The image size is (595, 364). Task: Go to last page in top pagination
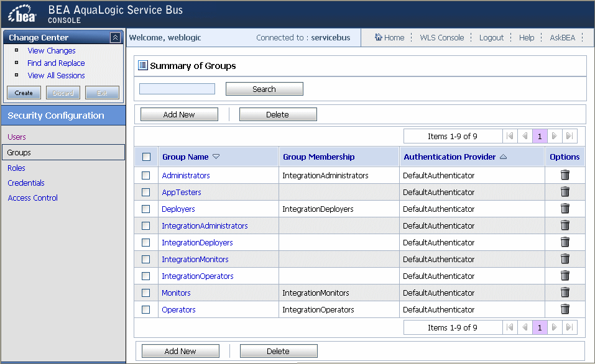click(569, 136)
